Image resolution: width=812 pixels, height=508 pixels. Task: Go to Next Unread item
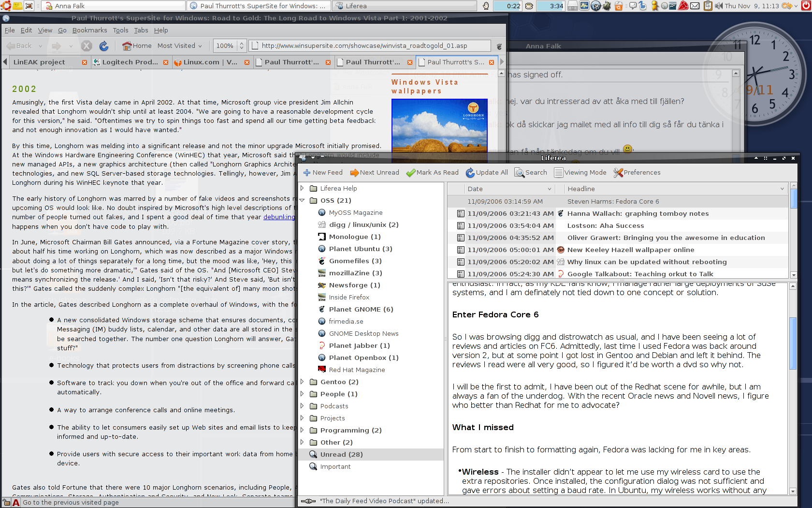[x=375, y=173]
